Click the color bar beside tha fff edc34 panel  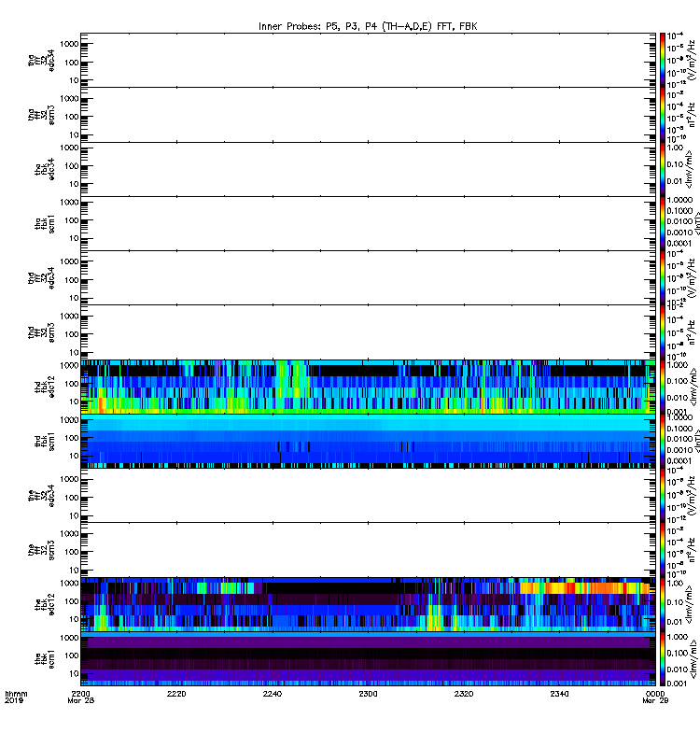(x=663, y=60)
